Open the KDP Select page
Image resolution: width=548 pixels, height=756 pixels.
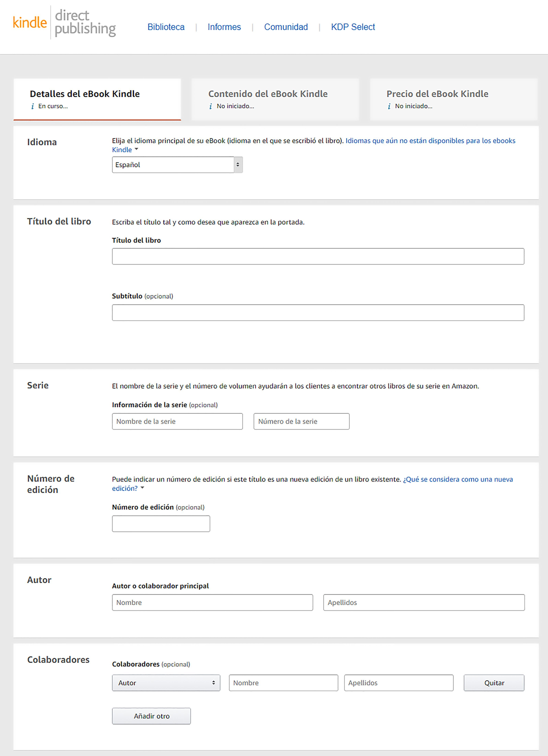353,27
